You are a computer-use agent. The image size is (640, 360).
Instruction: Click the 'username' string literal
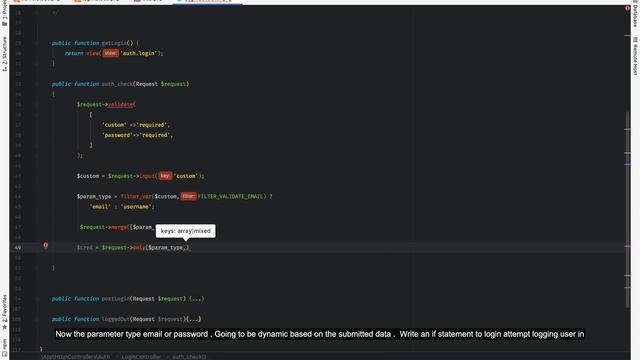136,207
